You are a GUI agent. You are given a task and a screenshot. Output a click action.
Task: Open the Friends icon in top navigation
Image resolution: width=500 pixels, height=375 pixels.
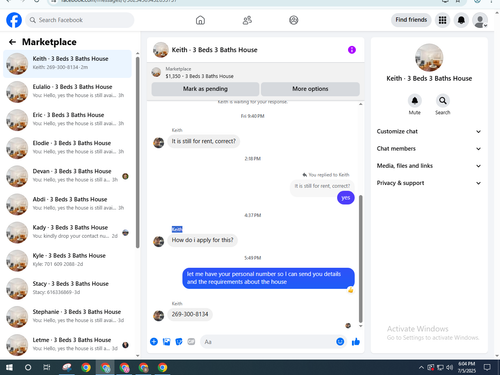pyautogui.click(x=247, y=20)
